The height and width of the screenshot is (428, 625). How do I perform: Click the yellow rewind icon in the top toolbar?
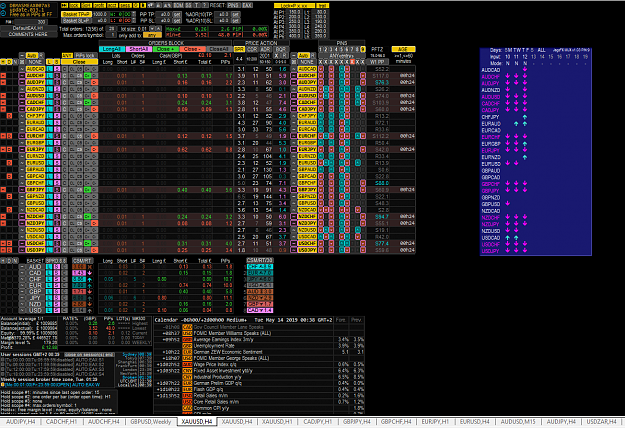64,5
